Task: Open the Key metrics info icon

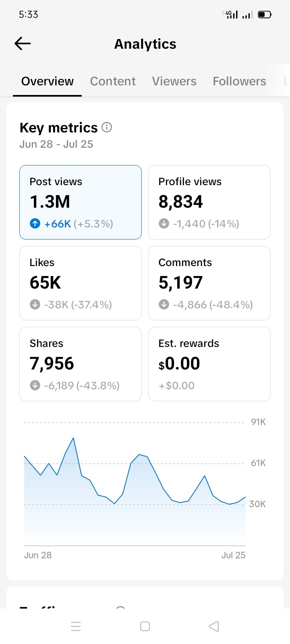Action: 107,128
